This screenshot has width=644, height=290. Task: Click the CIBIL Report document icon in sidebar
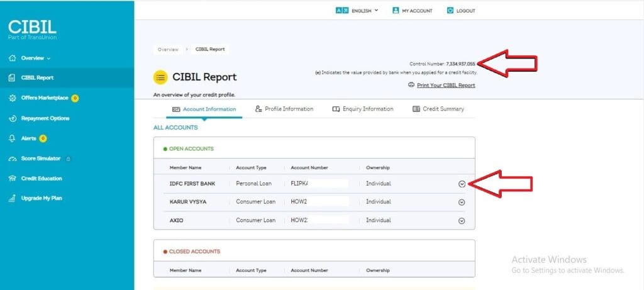(13, 77)
